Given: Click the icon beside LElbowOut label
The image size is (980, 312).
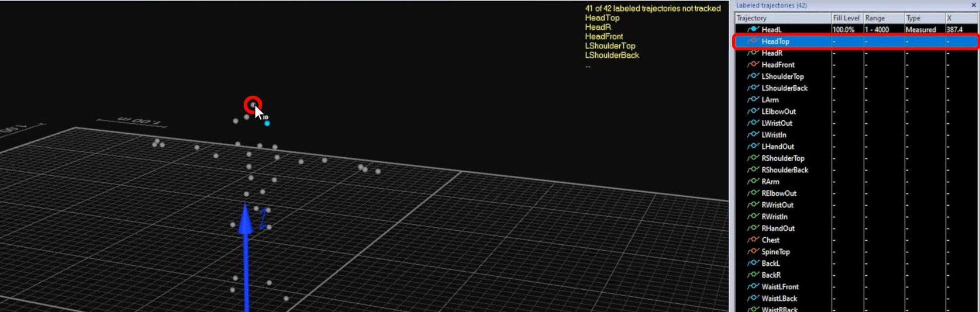Looking at the screenshot, I should [753, 111].
